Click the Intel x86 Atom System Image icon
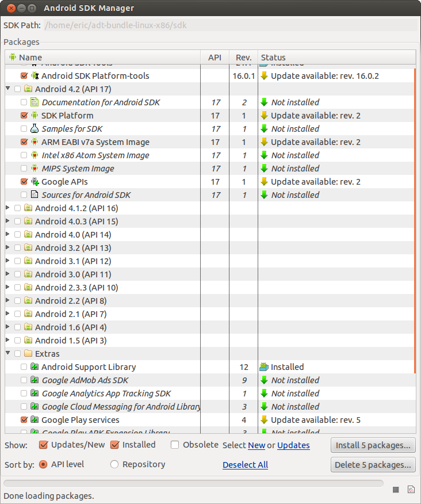The height and width of the screenshot is (504, 421). point(35,155)
